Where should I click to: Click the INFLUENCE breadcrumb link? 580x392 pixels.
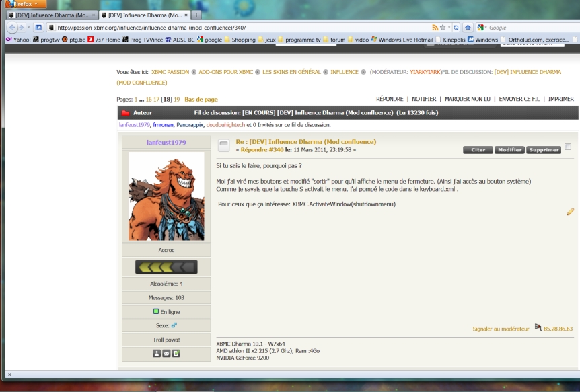[x=345, y=72]
